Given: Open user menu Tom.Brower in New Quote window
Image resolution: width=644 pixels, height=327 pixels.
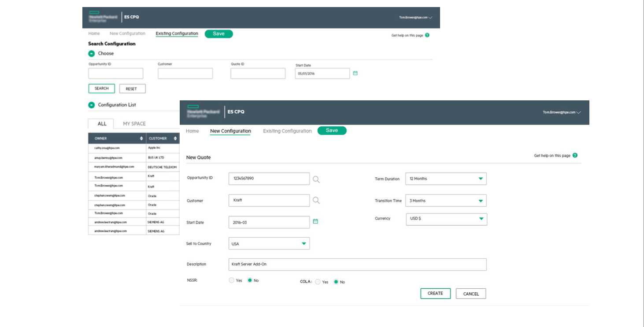Looking at the screenshot, I should click(x=562, y=113).
